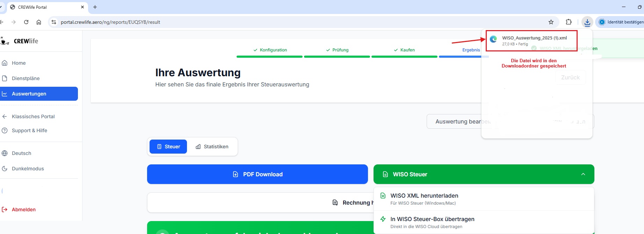Click the PDF Download file icon
Viewport: 644px width, 234px height.
tap(236, 174)
